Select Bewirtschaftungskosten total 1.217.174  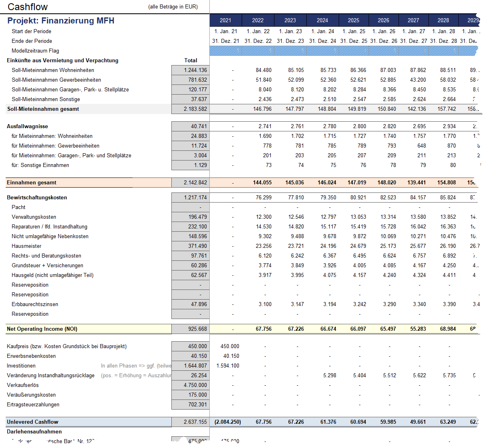pyautogui.click(x=190, y=197)
